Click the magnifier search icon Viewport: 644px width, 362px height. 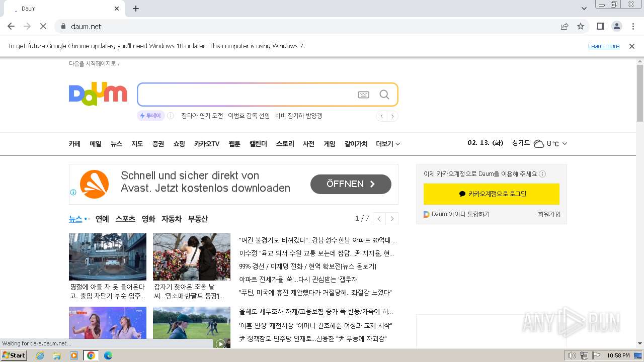[384, 95]
